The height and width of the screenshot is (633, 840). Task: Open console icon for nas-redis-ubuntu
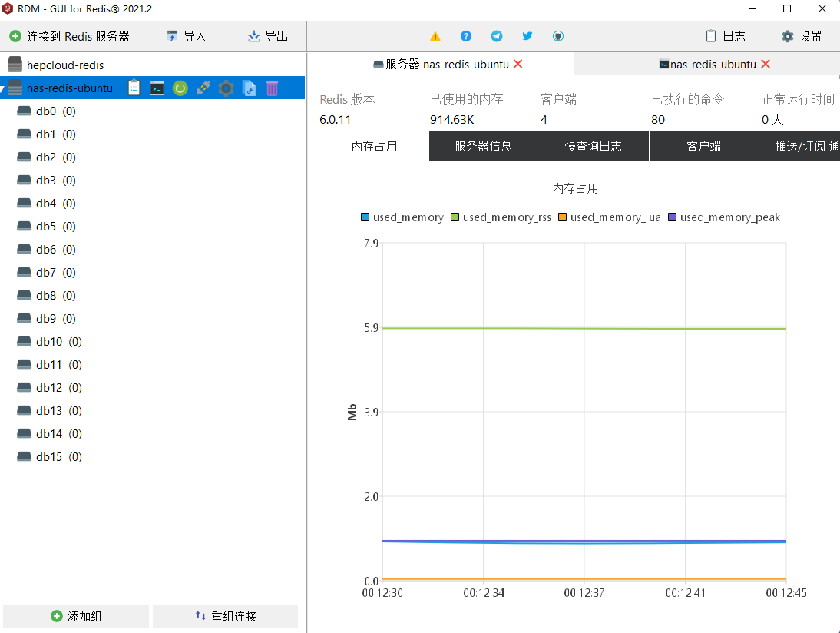[157, 88]
